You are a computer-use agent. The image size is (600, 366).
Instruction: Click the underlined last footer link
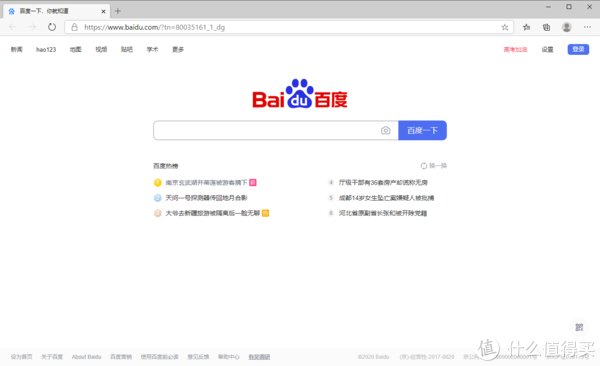259,357
